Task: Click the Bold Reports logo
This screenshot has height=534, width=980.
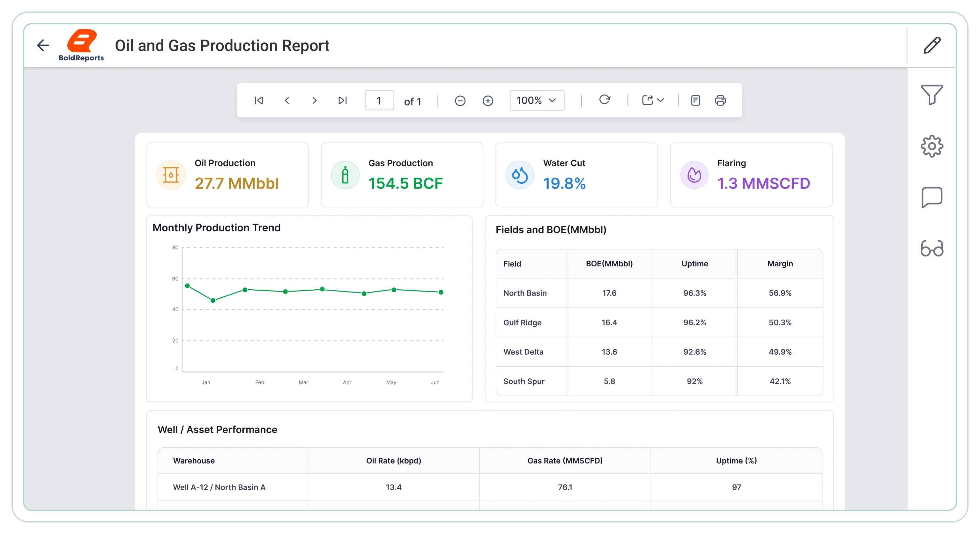Action: [x=81, y=45]
